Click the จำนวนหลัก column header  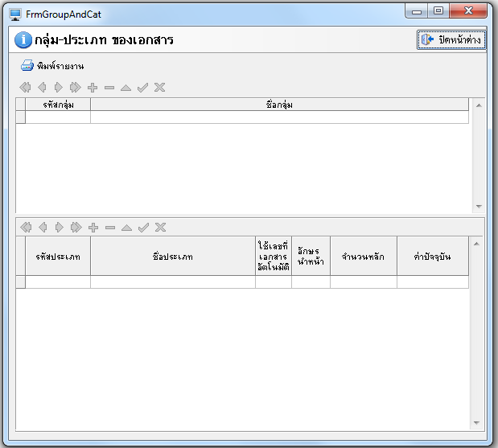[x=364, y=256]
